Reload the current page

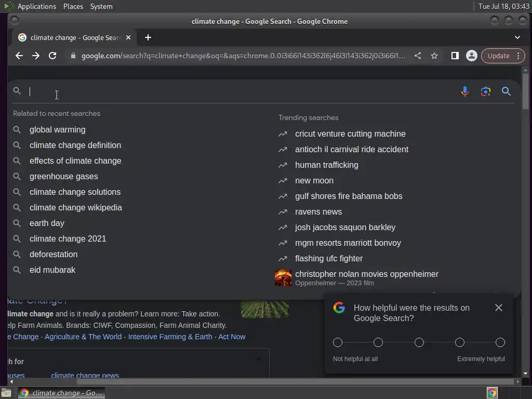pyautogui.click(x=52, y=56)
